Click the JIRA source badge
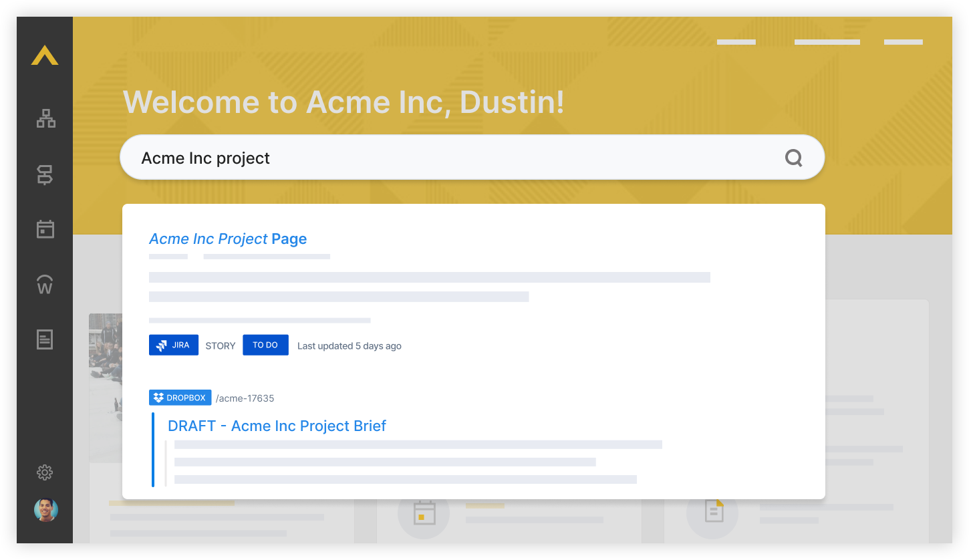The width and height of the screenshot is (969, 560). 174,345
